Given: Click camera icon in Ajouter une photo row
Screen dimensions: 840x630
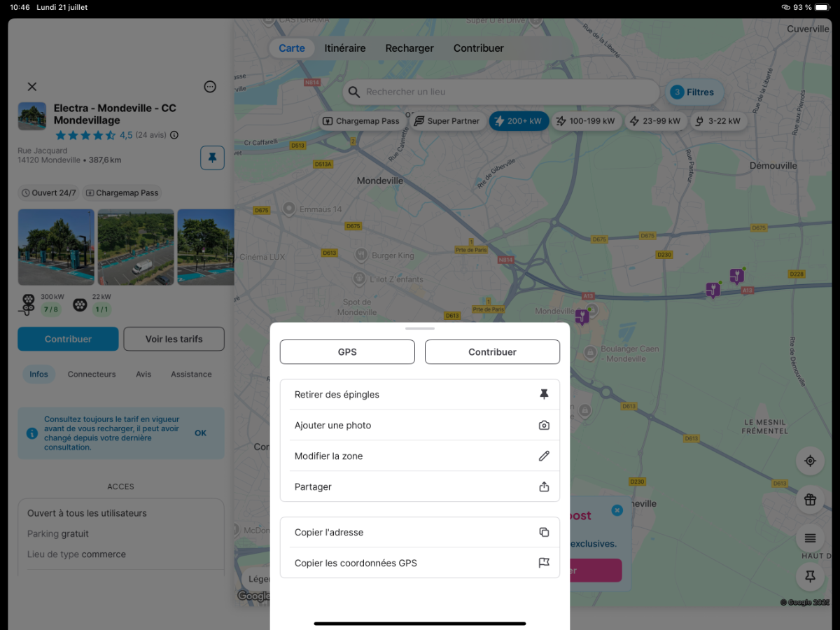Looking at the screenshot, I should click(544, 426).
